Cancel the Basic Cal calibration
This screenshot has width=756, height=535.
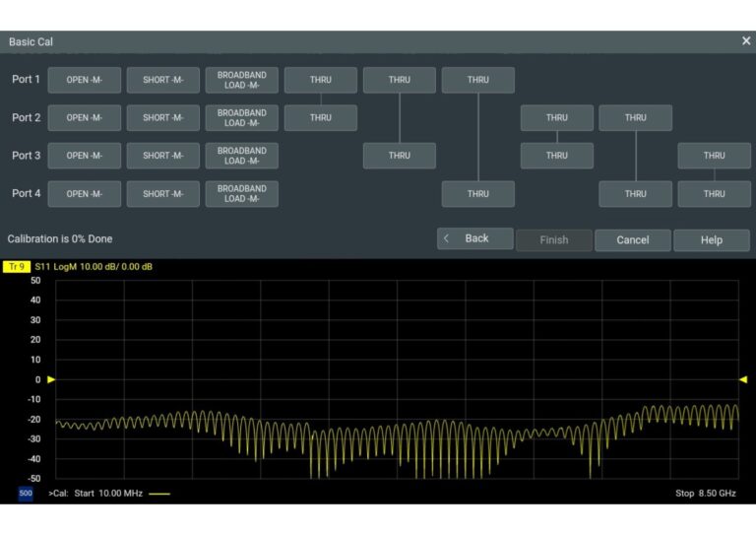[633, 240]
